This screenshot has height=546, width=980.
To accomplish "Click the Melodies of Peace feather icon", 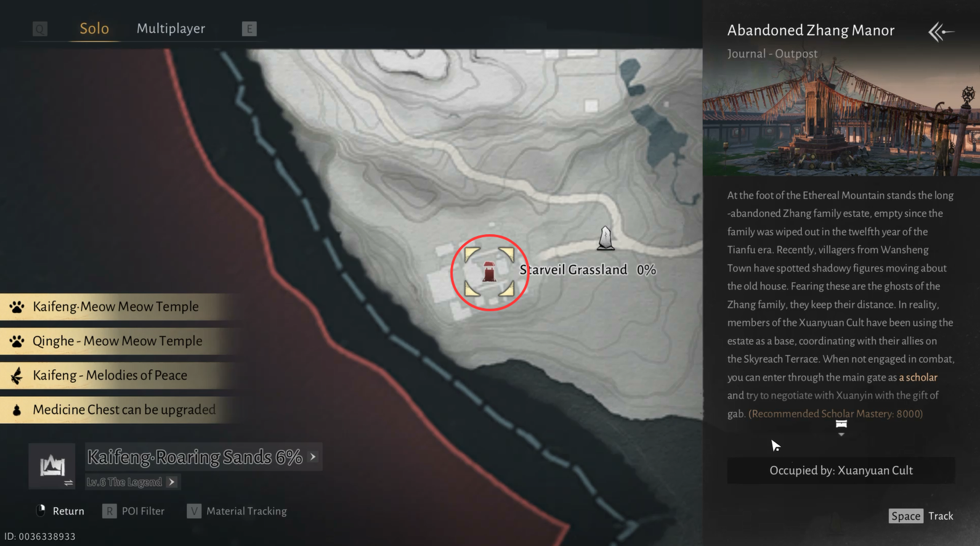I will coord(17,375).
